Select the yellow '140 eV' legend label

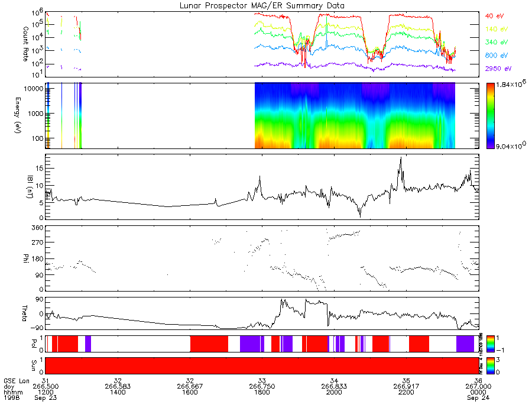coord(497,29)
